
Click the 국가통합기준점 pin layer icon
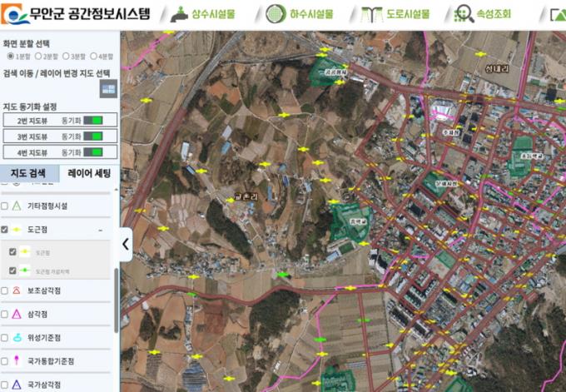[x=17, y=361]
